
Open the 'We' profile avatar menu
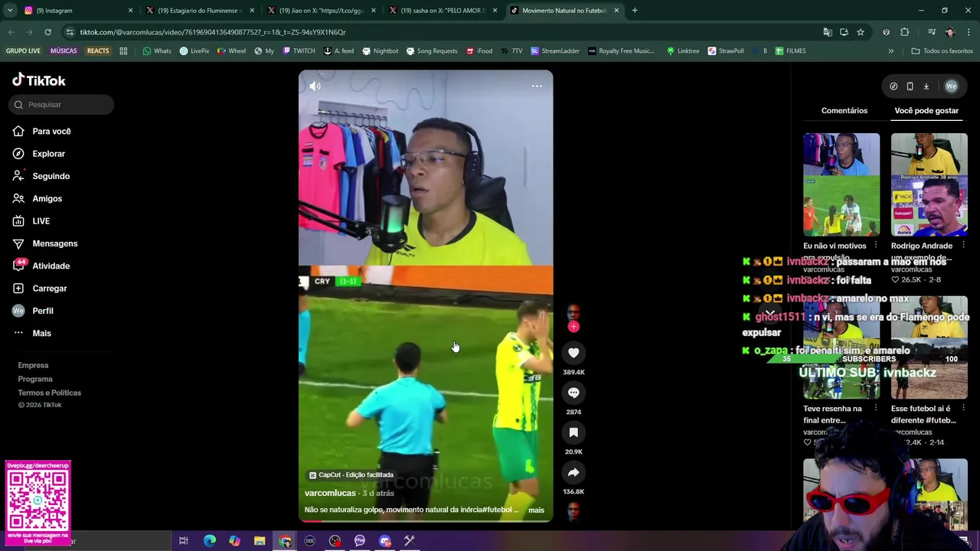point(951,86)
